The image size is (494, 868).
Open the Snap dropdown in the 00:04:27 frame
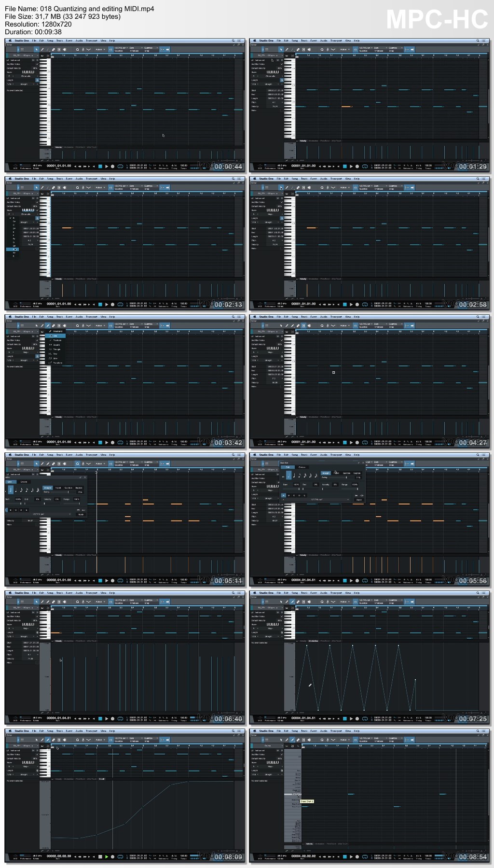394,324
